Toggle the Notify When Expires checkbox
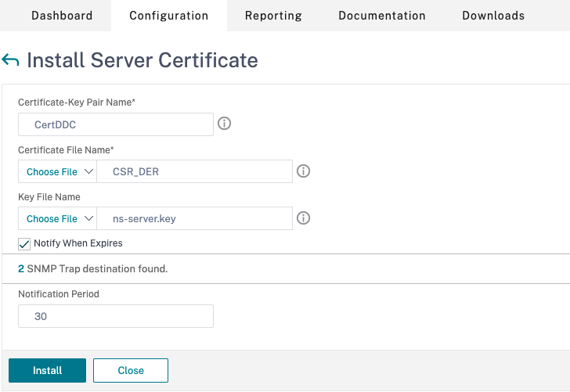Image resolution: width=570 pixels, height=392 pixels. click(24, 243)
